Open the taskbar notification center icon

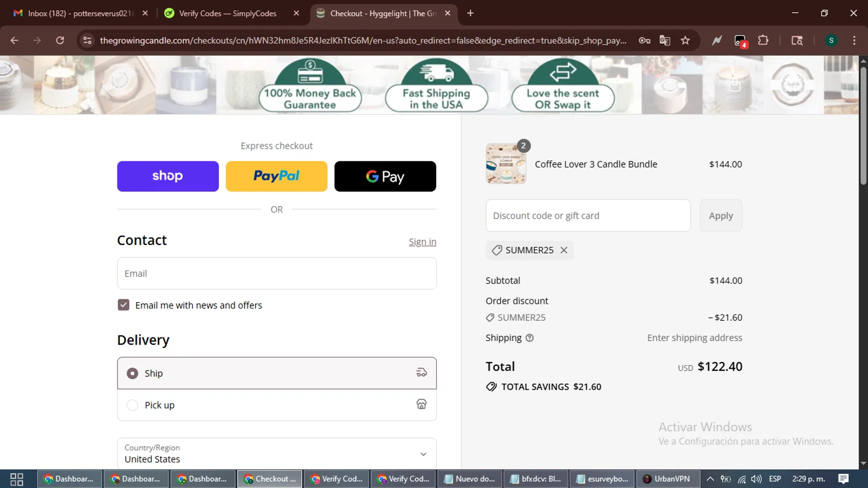click(x=843, y=479)
